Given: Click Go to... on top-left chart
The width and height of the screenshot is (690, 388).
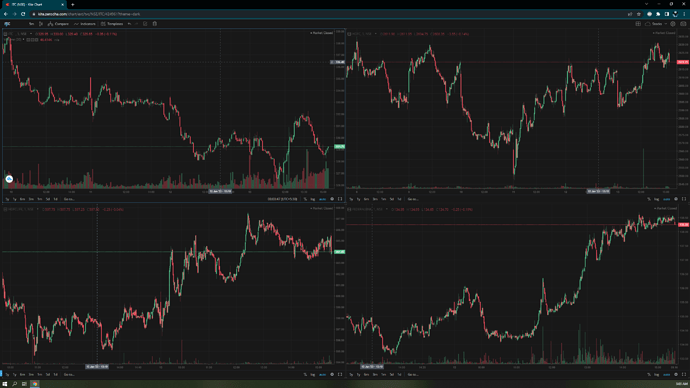Looking at the screenshot, I should point(69,199).
